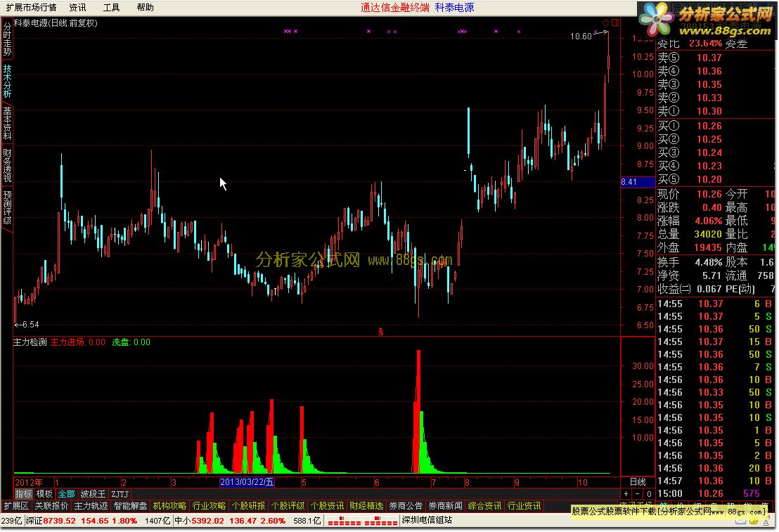Image resolution: width=779 pixels, height=532 pixels.
Task: Click the yellow round icon in the status tray
Action: (x=754, y=521)
